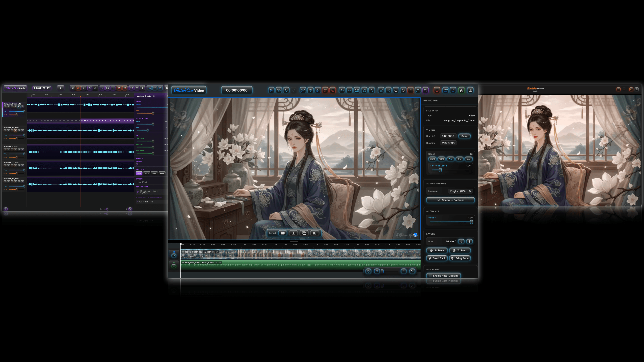Select the purple crop tool icon
Viewport: 644px width, 362px height.
coord(425,90)
